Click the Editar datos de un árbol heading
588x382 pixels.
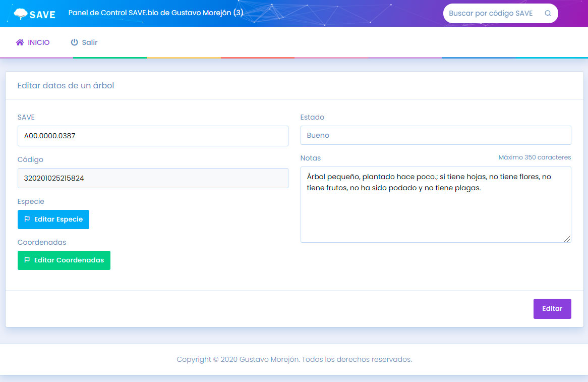click(66, 86)
